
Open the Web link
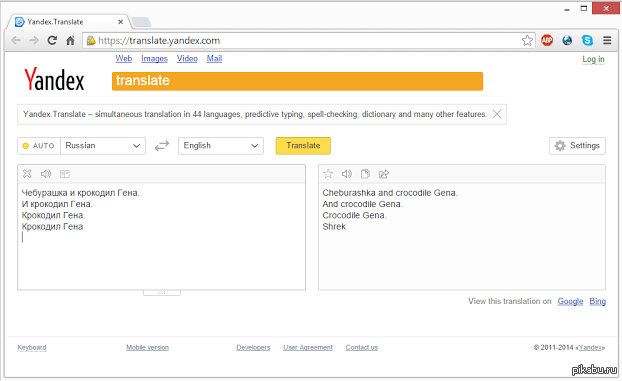(124, 59)
